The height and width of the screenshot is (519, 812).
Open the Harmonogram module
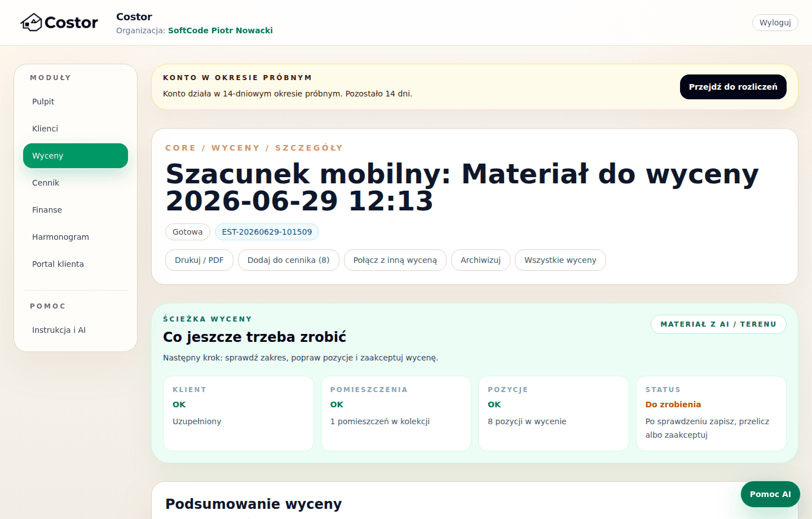[x=76, y=237]
